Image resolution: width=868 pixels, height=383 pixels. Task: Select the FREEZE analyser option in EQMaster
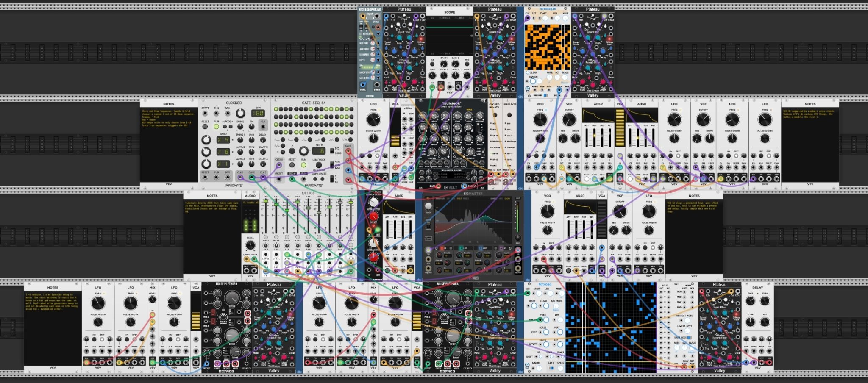coord(466,199)
